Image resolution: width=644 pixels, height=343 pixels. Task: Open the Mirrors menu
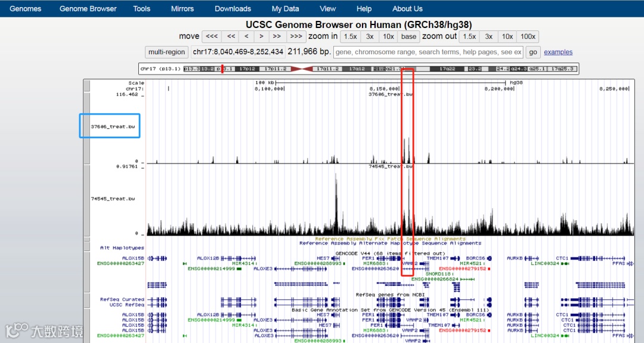[x=182, y=8]
